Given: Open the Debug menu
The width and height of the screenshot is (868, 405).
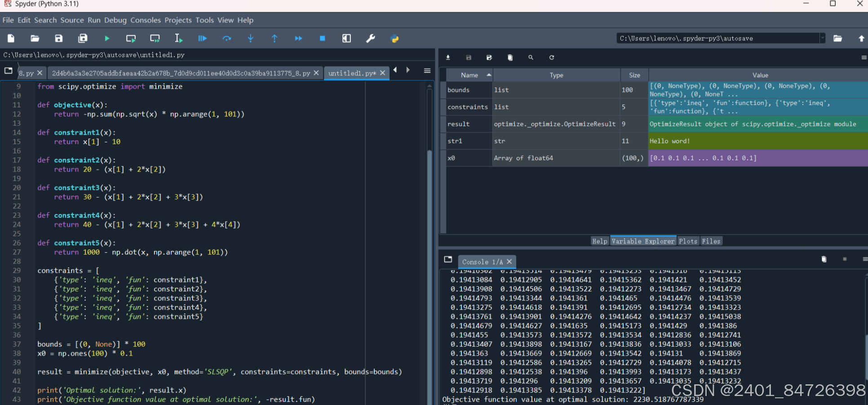Looking at the screenshot, I should [x=115, y=20].
